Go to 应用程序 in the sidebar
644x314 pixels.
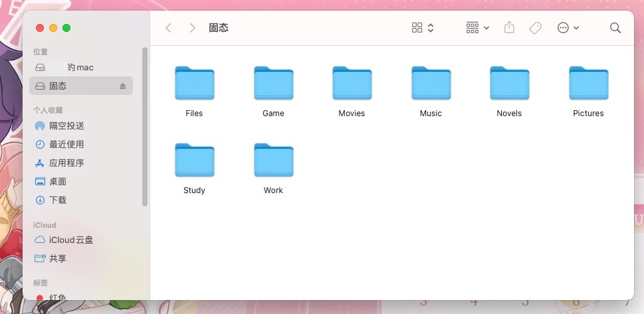[66, 163]
